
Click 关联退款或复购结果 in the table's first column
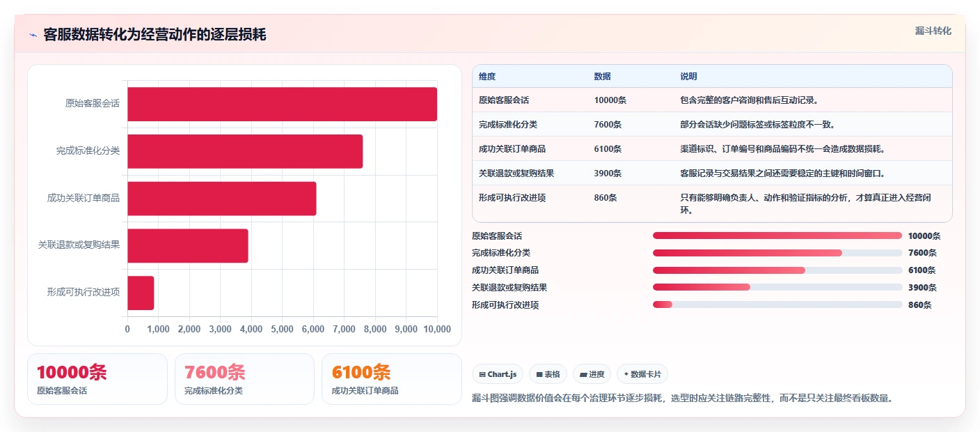(x=516, y=173)
